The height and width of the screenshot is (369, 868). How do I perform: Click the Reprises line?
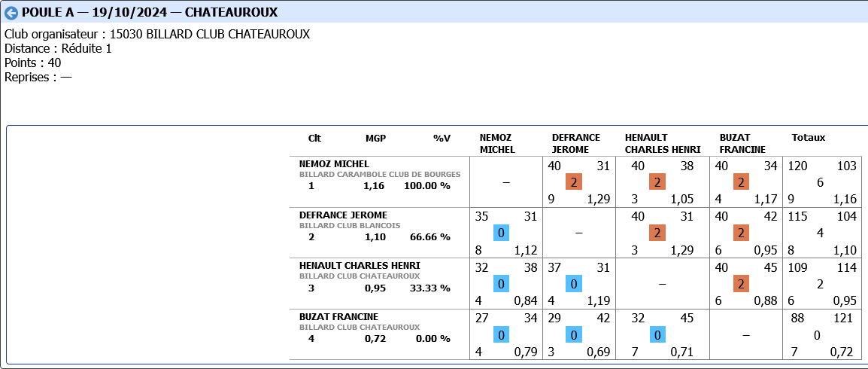point(38,78)
